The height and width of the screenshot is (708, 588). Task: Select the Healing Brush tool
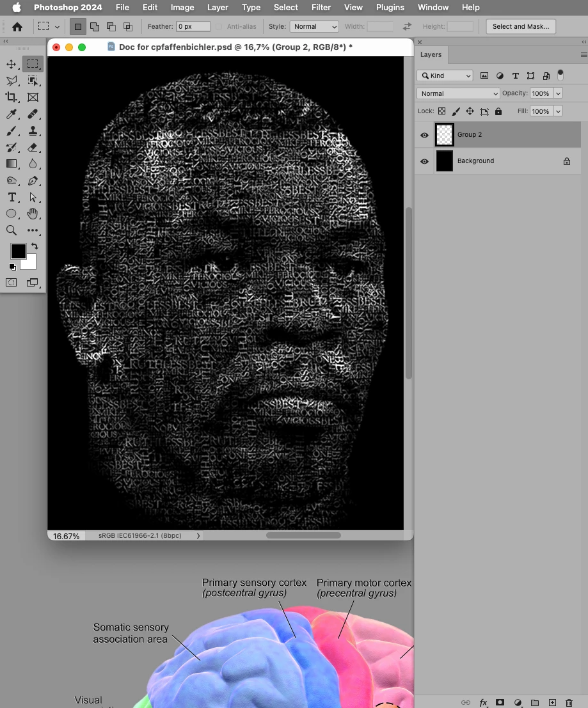point(33,114)
